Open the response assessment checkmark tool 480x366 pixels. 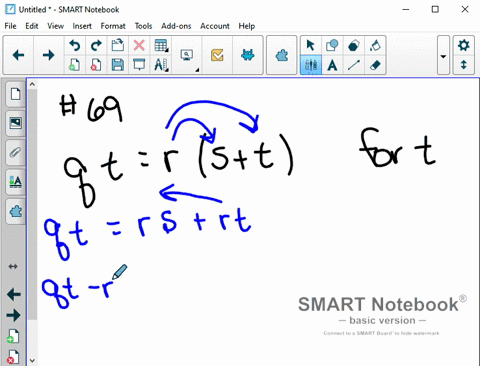click(x=217, y=55)
